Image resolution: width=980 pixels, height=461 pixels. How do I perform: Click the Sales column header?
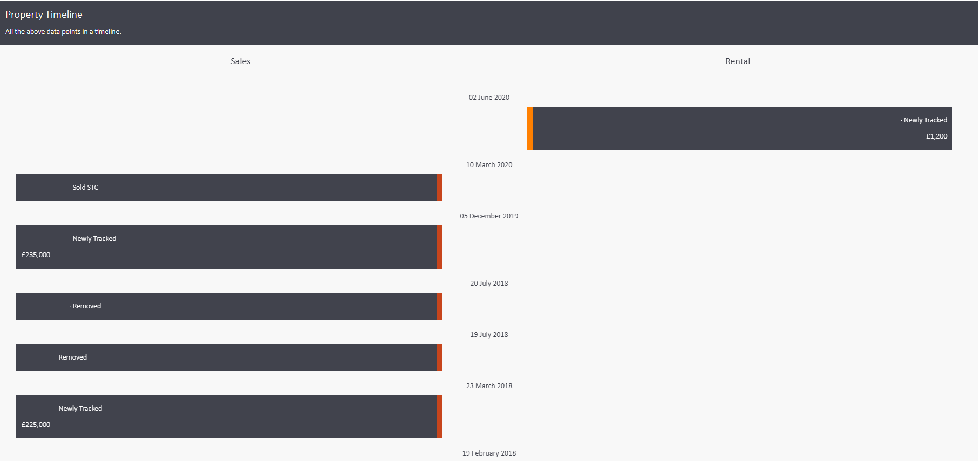(x=240, y=61)
